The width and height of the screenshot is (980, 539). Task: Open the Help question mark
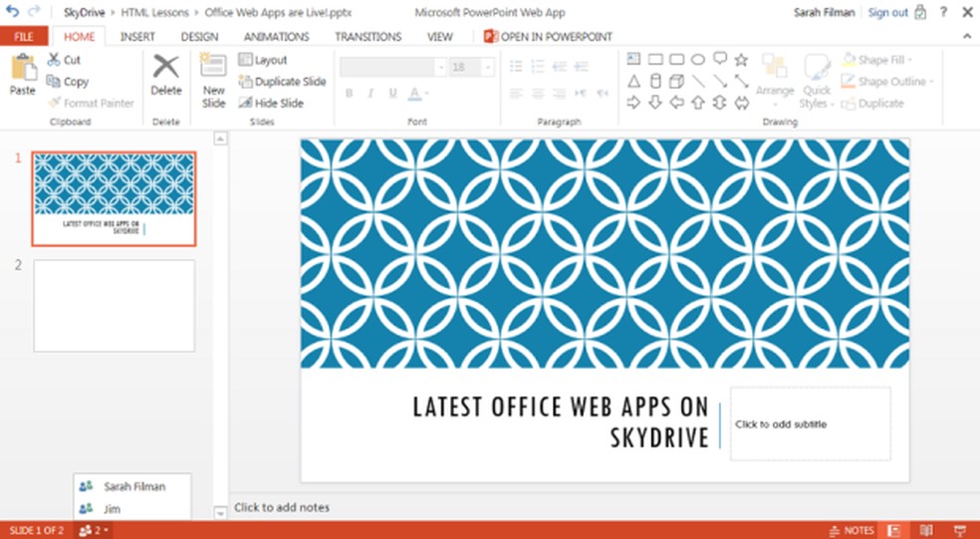click(944, 12)
